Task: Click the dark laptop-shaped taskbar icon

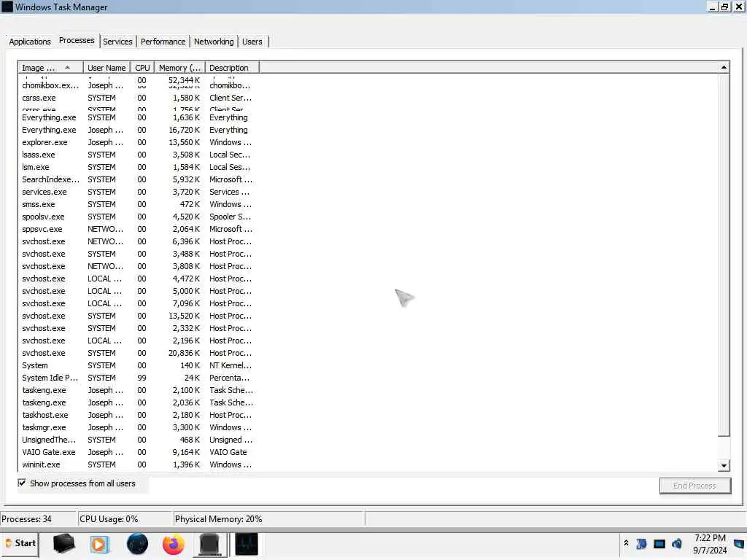Action: click(x=209, y=544)
